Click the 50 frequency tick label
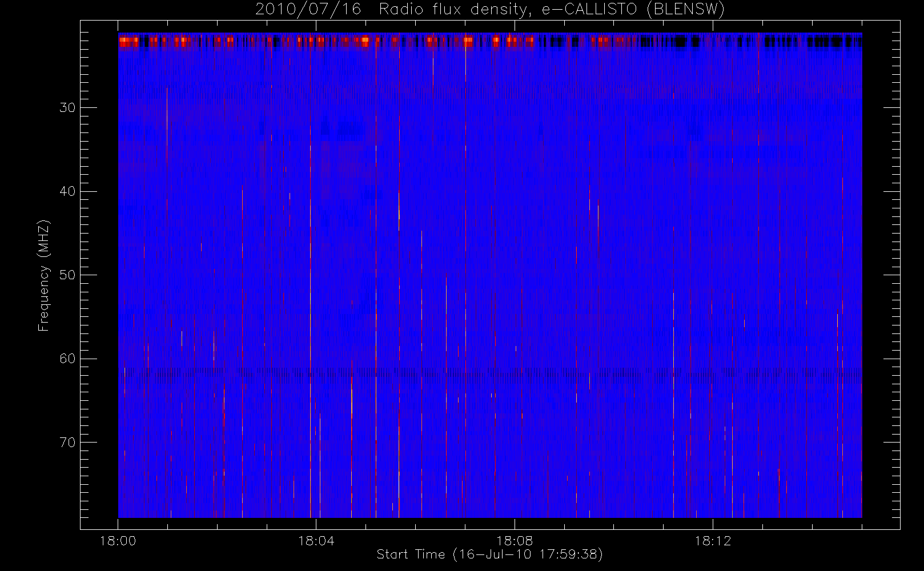Screen dimensions: 924x571 (x=67, y=275)
